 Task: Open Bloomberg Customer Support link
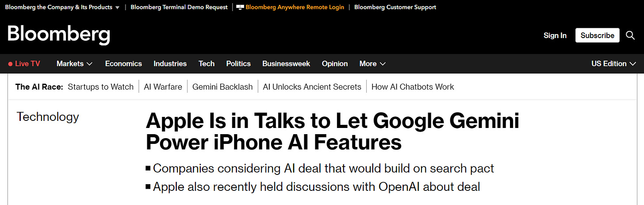coord(395,7)
